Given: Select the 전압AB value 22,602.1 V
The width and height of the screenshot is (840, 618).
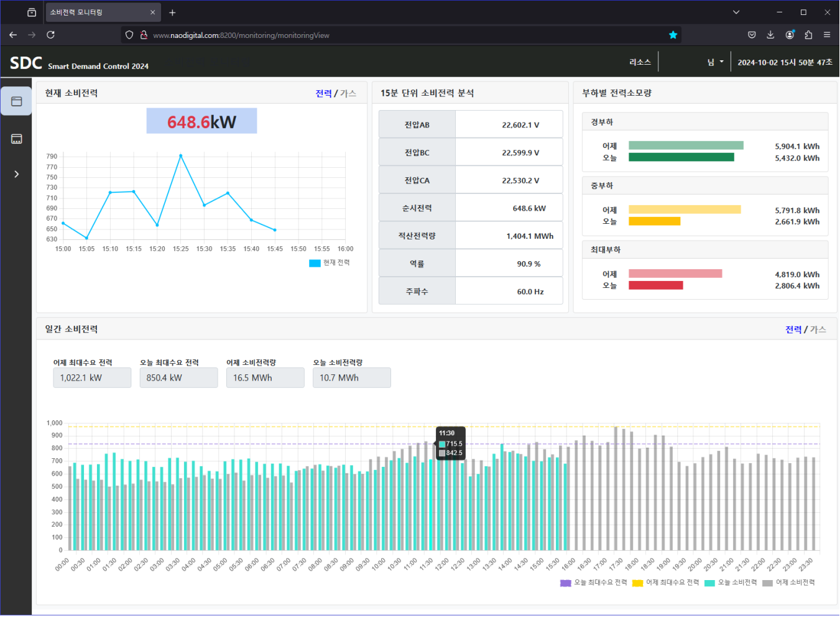Looking at the screenshot, I should [x=520, y=125].
